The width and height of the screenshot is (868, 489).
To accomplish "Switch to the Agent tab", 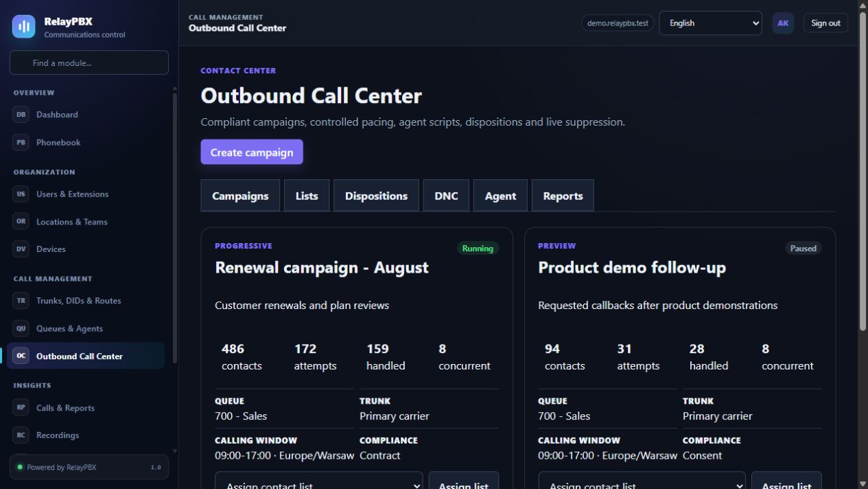I will (500, 196).
